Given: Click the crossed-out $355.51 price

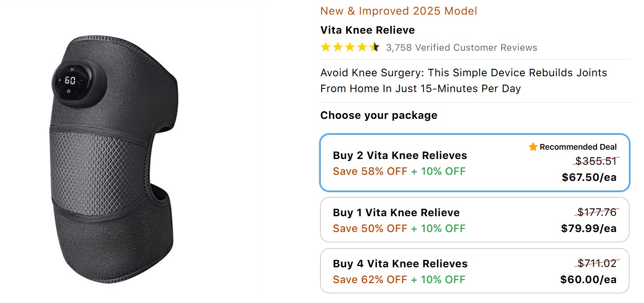Looking at the screenshot, I should click(x=596, y=161).
